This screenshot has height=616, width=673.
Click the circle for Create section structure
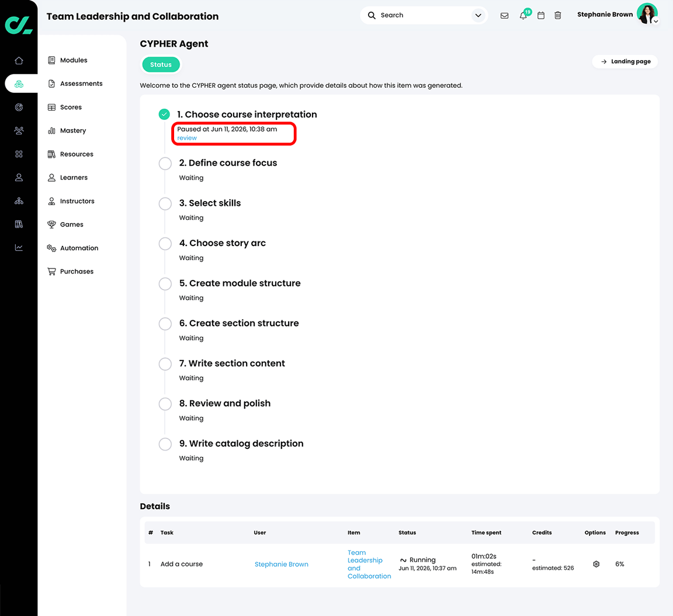pos(165,324)
